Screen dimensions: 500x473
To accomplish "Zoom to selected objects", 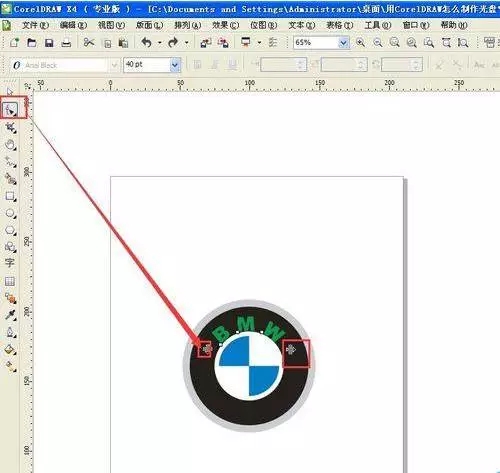I will pyautogui.click(x=395, y=42).
